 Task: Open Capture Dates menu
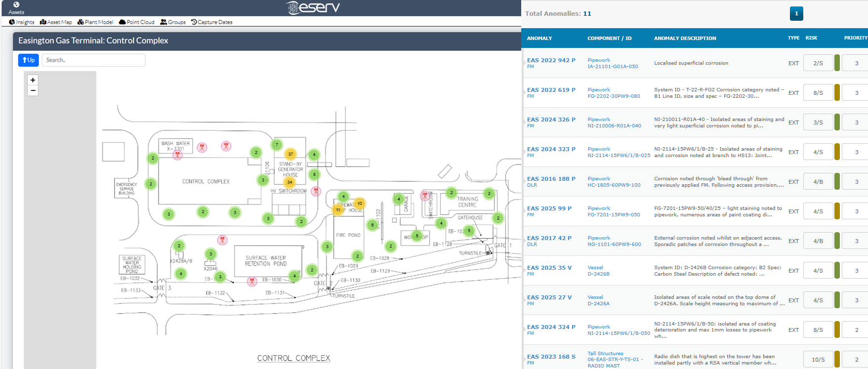[212, 22]
